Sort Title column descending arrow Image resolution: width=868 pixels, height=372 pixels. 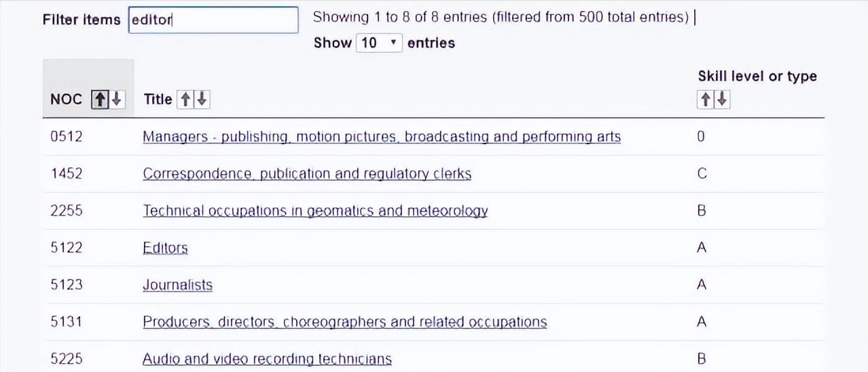click(x=201, y=99)
